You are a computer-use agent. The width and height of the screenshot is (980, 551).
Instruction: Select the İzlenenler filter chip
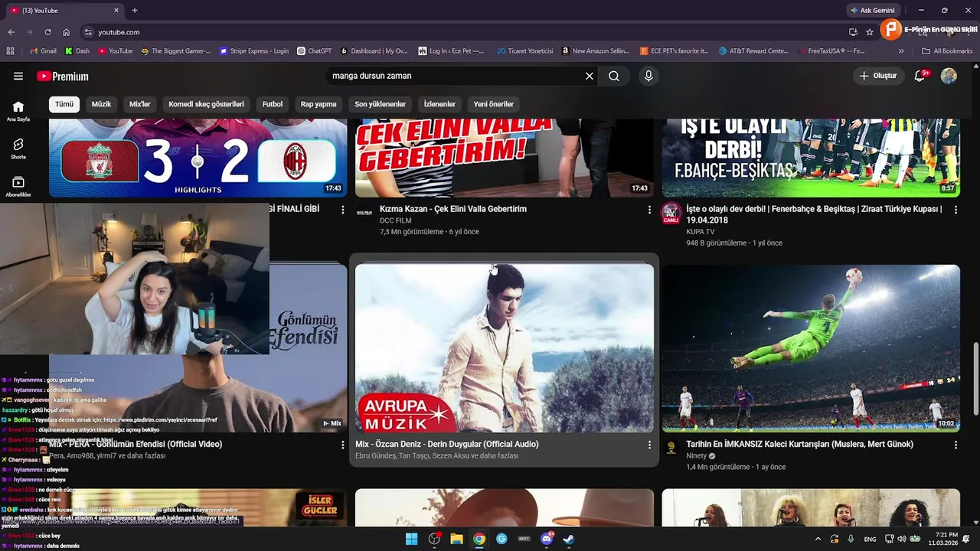[x=439, y=104]
